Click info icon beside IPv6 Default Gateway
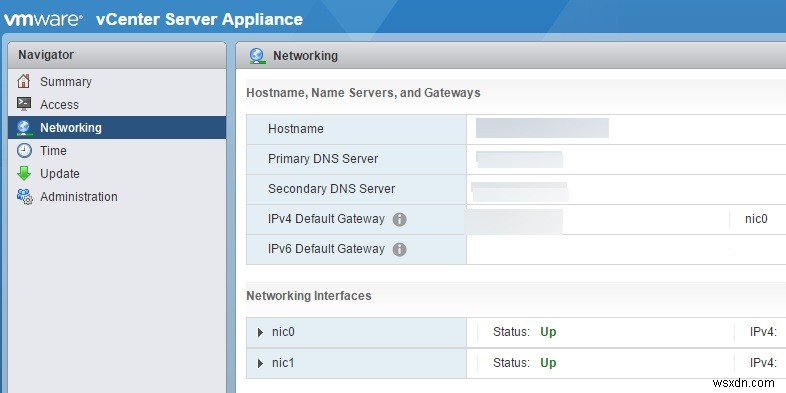The height and width of the screenshot is (393, 786). (x=399, y=249)
